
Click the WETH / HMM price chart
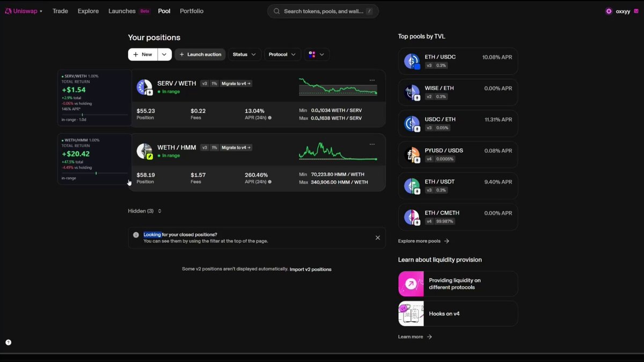pyautogui.click(x=338, y=151)
